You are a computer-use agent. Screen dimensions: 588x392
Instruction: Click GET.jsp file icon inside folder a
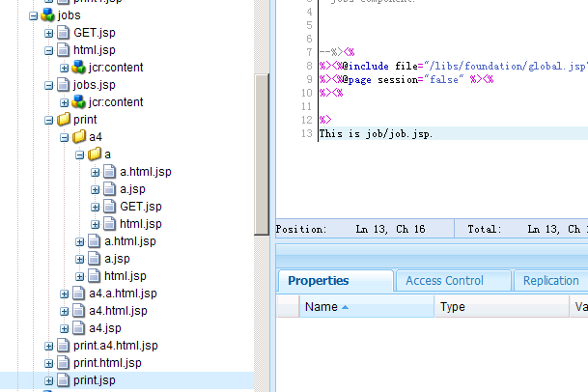click(110, 207)
